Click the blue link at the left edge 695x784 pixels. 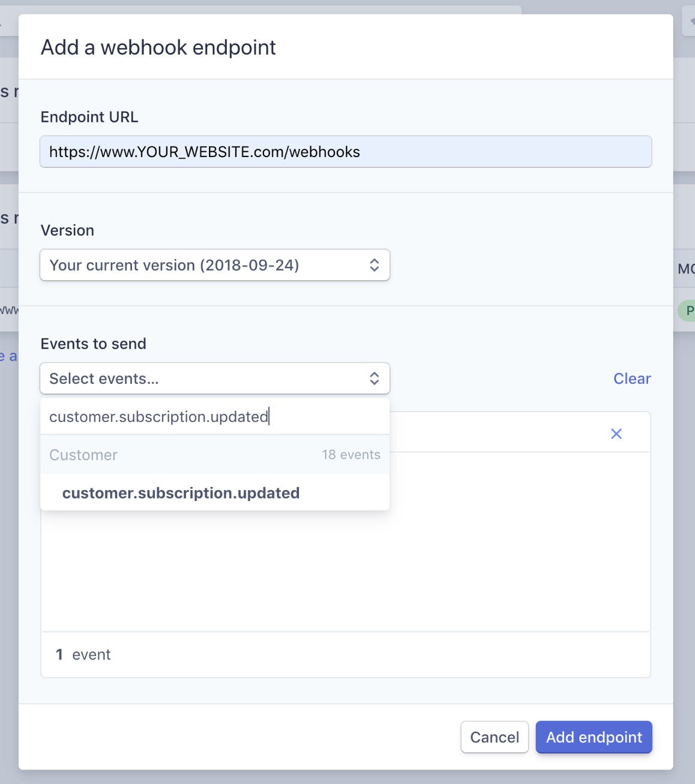click(x=8, y=356)
